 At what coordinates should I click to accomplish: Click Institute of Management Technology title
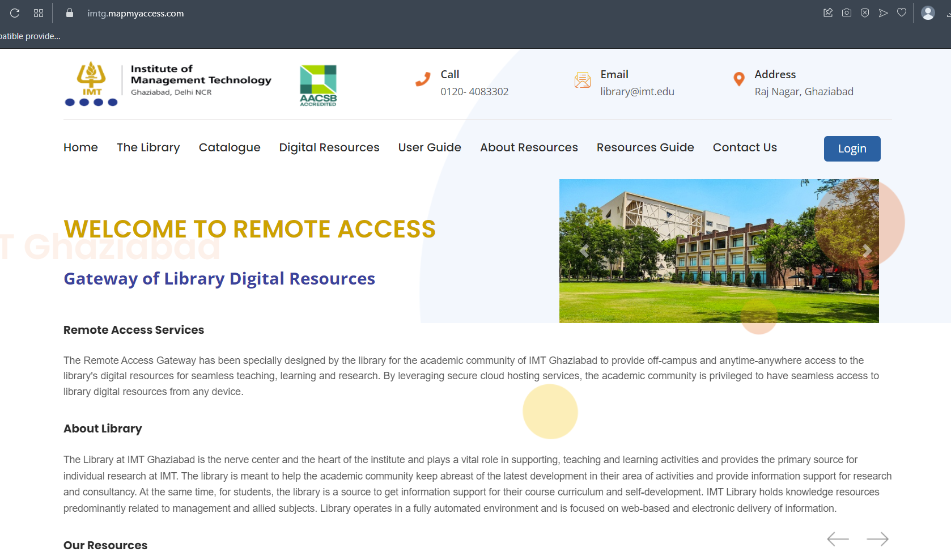tap(201, 74)
